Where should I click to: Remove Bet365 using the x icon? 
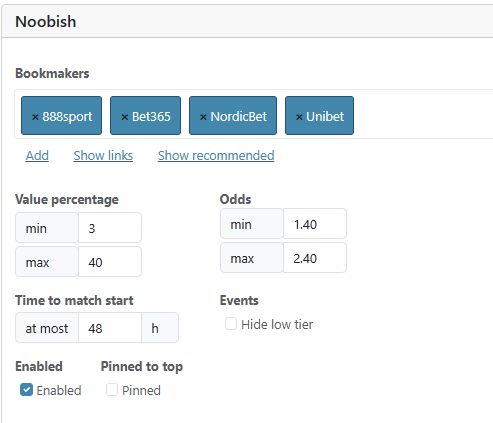tap(125, 117)
